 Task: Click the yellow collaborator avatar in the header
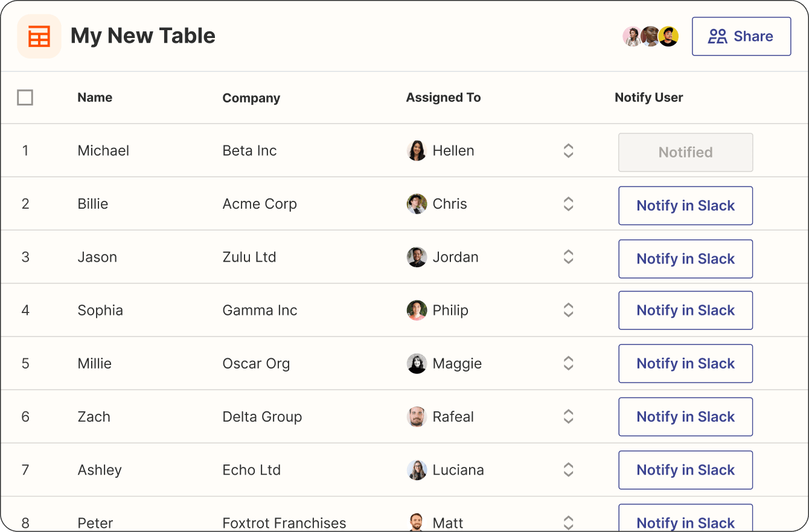(x=668, y=36)
